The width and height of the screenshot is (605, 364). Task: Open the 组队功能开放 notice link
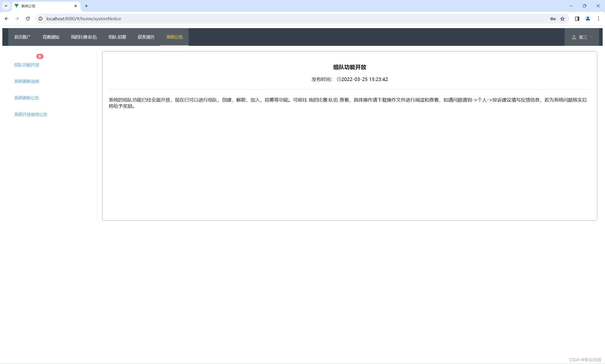coord(27,65)
